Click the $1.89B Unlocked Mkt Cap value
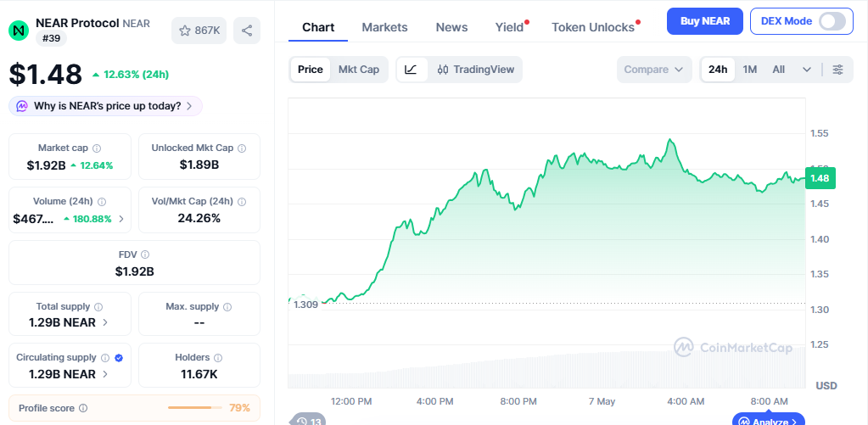This screenshot has height=425, width=868. click(x=199, y=165)
